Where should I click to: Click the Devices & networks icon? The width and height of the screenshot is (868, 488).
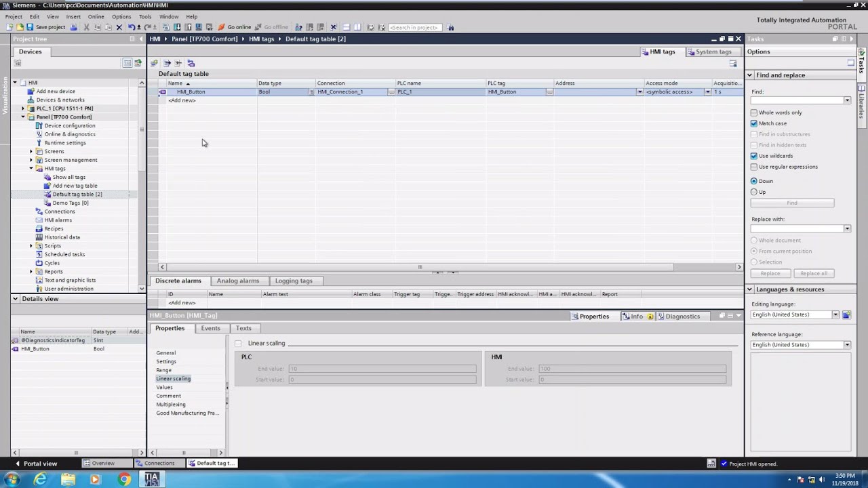click(x=31, y=100)
